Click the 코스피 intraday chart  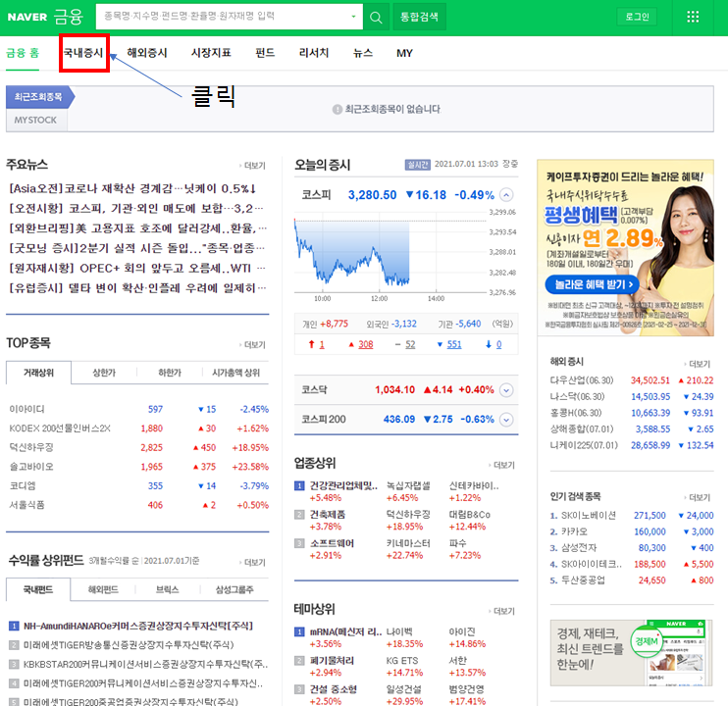point(406,255)
